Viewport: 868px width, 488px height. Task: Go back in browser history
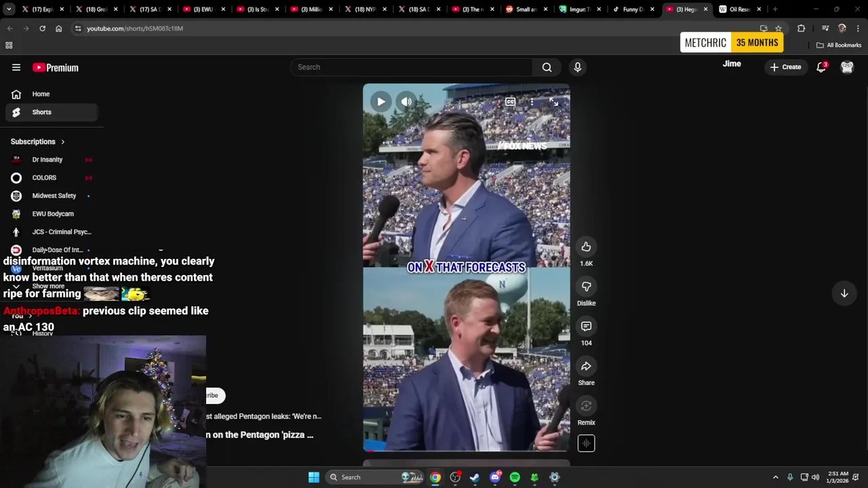coord(9,28)
